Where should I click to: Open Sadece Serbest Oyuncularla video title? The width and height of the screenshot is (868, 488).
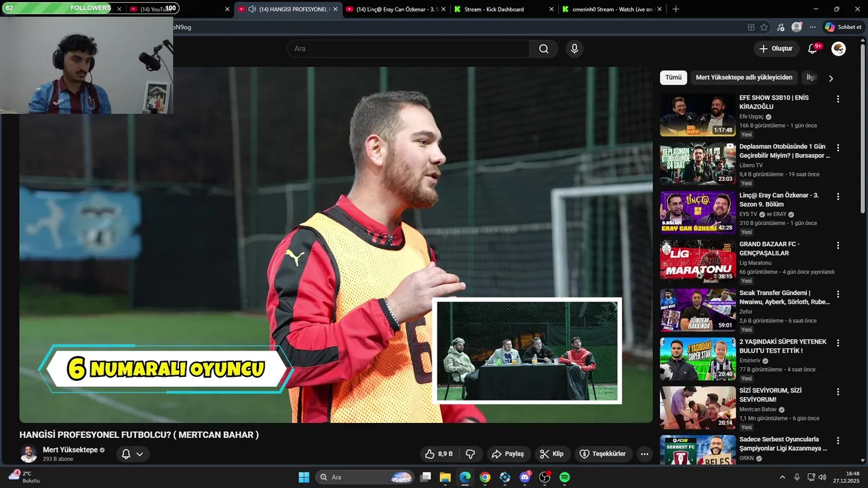pyautogui.click(x=783, y=444)
